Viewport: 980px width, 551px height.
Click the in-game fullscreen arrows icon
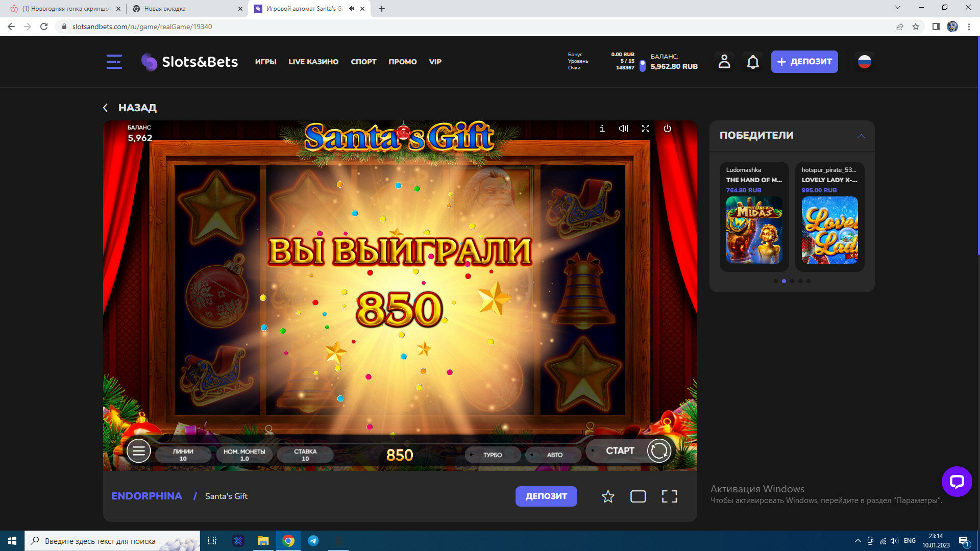coord(645,129)
